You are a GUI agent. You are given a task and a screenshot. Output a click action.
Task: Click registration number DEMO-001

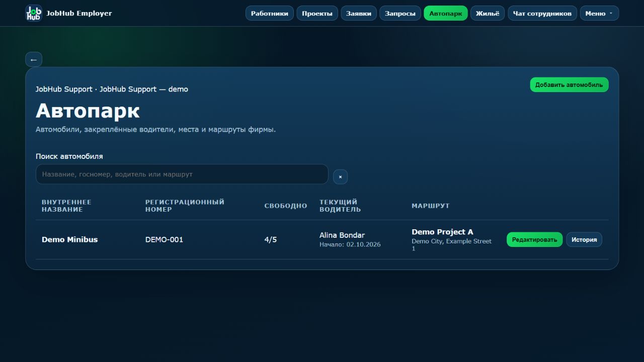164,239
